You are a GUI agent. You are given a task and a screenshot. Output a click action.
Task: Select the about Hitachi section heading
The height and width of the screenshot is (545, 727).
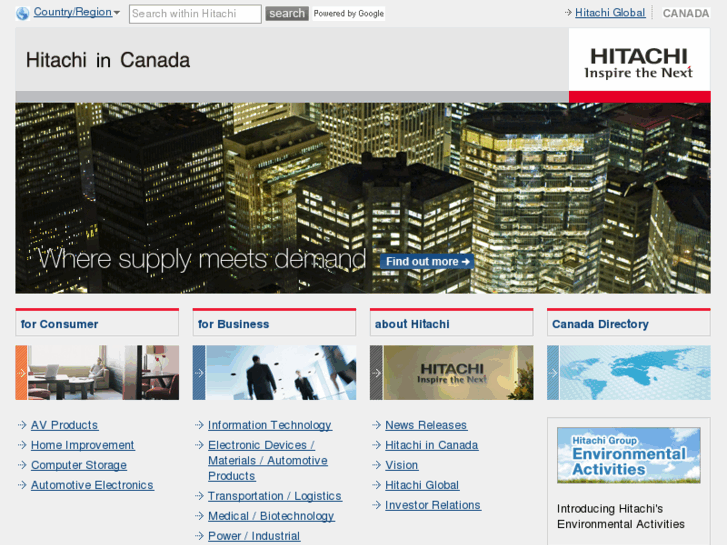451,324
